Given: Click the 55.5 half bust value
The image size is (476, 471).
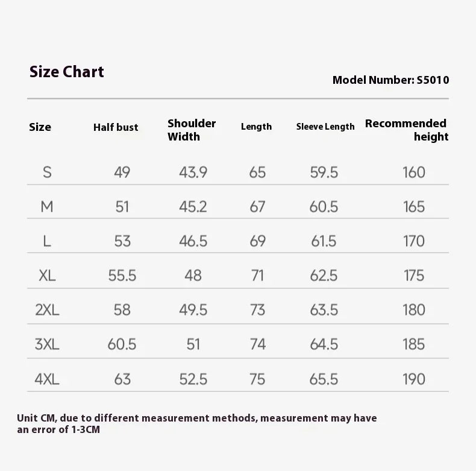Looking at the screenshot, I should click(122, 276).
